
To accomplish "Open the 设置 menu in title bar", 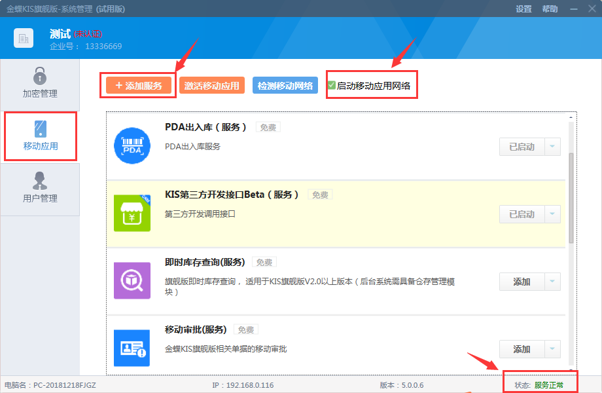I will 523,9.
